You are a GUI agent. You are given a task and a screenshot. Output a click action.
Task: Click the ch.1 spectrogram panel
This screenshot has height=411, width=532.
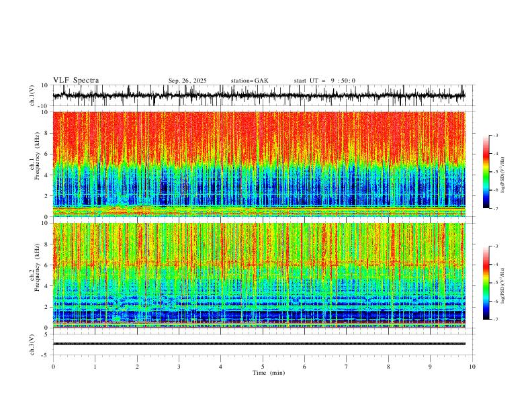(259, 164)
